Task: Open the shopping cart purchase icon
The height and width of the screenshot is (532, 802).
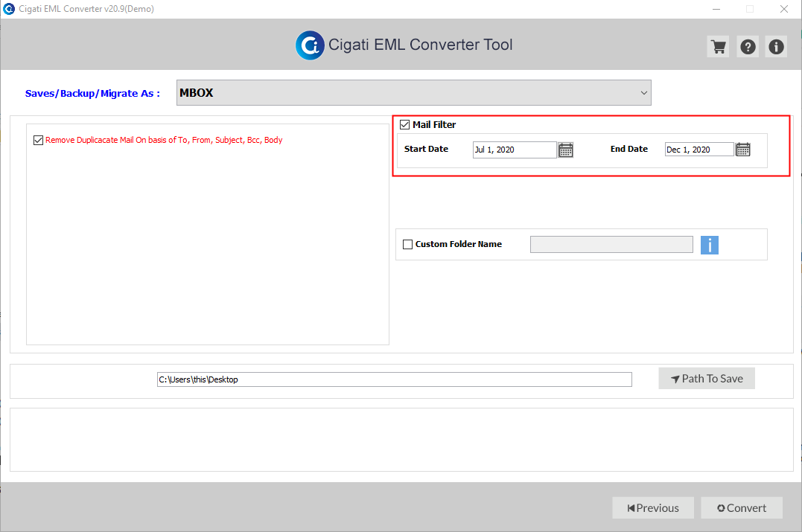Action: click(718, 47)
